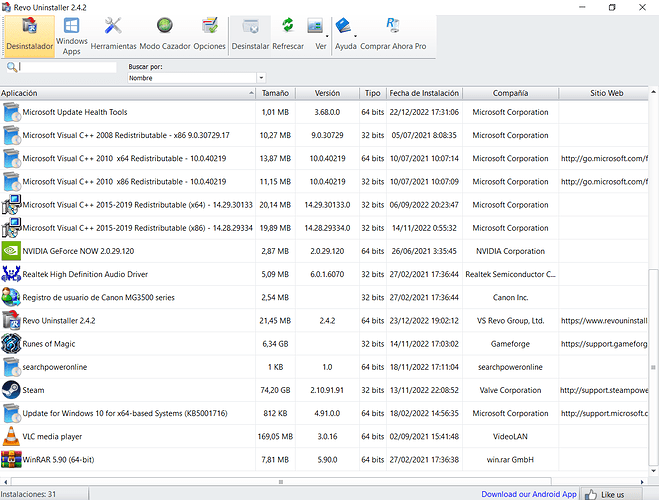Click the vertical scrollbar thumb
Viewport: 659px width, 500px height.
click(653, 367)
